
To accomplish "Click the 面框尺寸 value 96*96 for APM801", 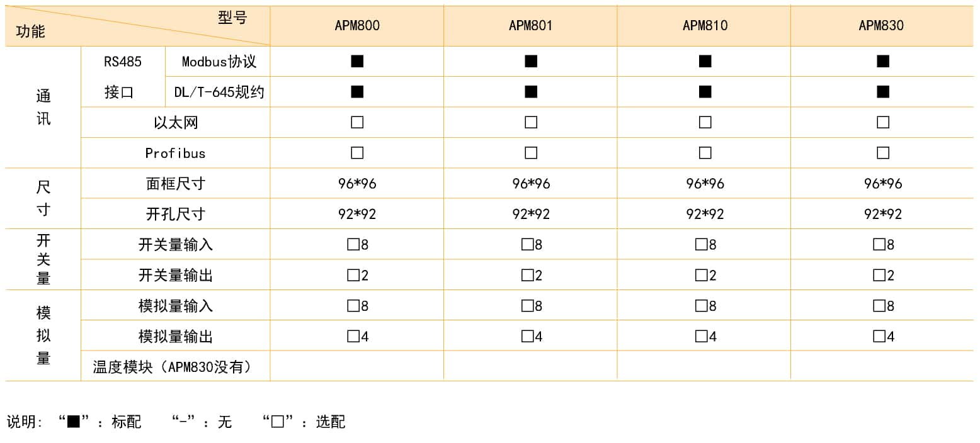I will point(531,184).
